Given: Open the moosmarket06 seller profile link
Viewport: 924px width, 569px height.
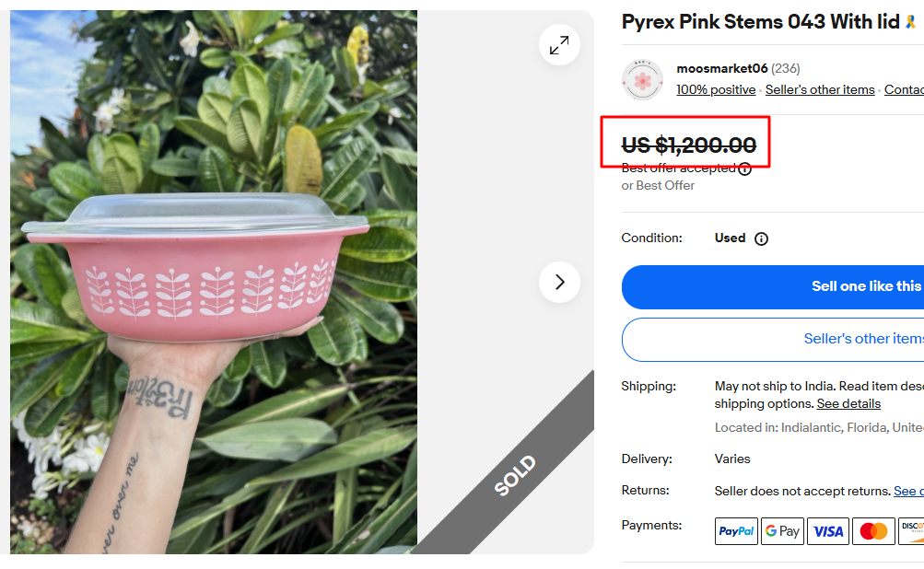Looking at the screenshot, I should coord(721,68).
